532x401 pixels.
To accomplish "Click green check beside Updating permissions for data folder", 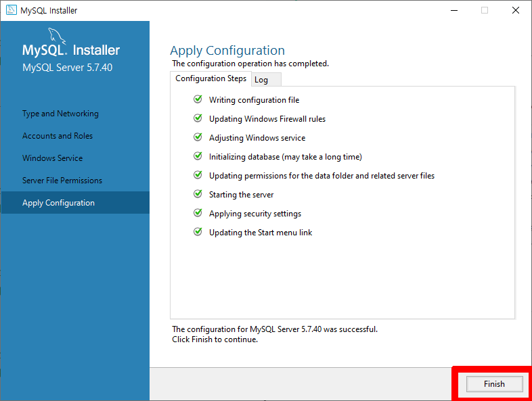I will point(198,175).
